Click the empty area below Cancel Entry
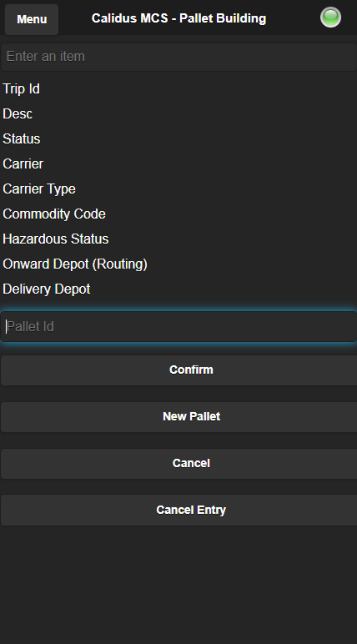The width and height of the screenshot is (357, 644). click(178, 583)
